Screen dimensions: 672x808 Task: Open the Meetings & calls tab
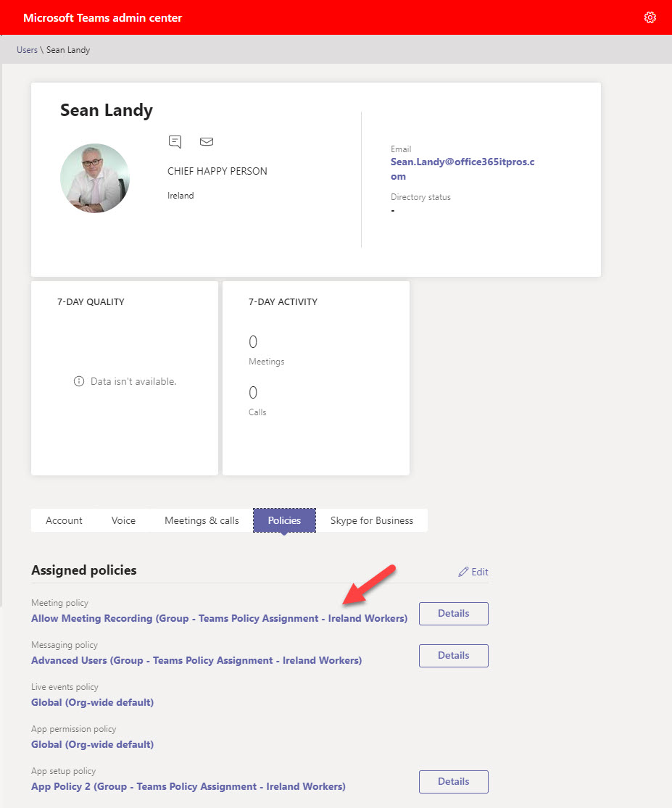[202, 520]
